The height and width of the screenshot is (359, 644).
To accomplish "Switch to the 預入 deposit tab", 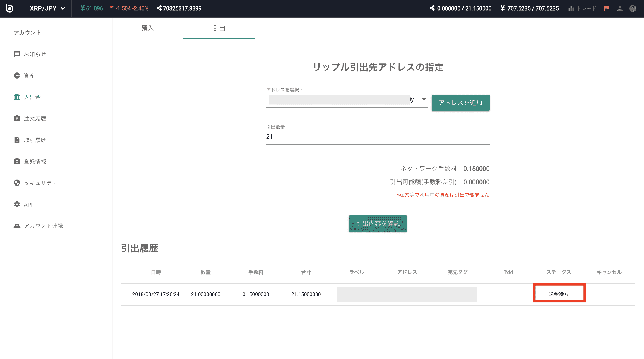I will coord(148,28).
